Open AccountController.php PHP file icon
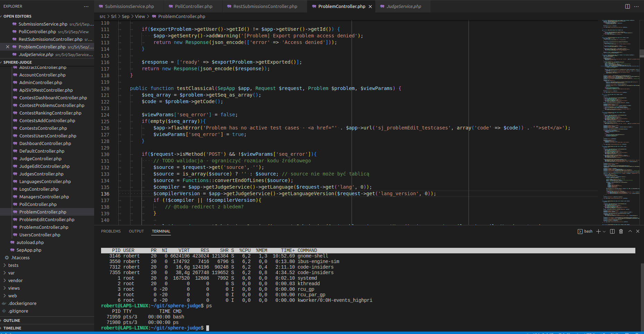Screen dimensions: 644x334 coord(15,75)
